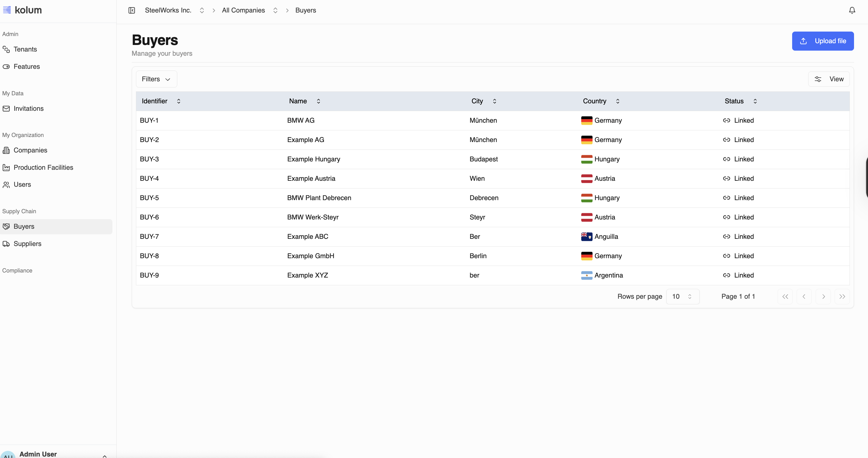Go to next page arrow

[x=823, y=297]
